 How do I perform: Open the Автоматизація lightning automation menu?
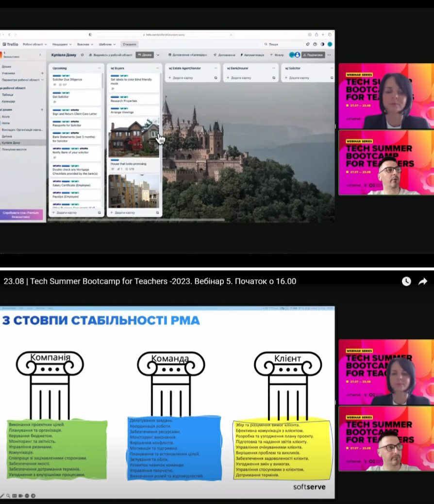(x=252, y=55)
